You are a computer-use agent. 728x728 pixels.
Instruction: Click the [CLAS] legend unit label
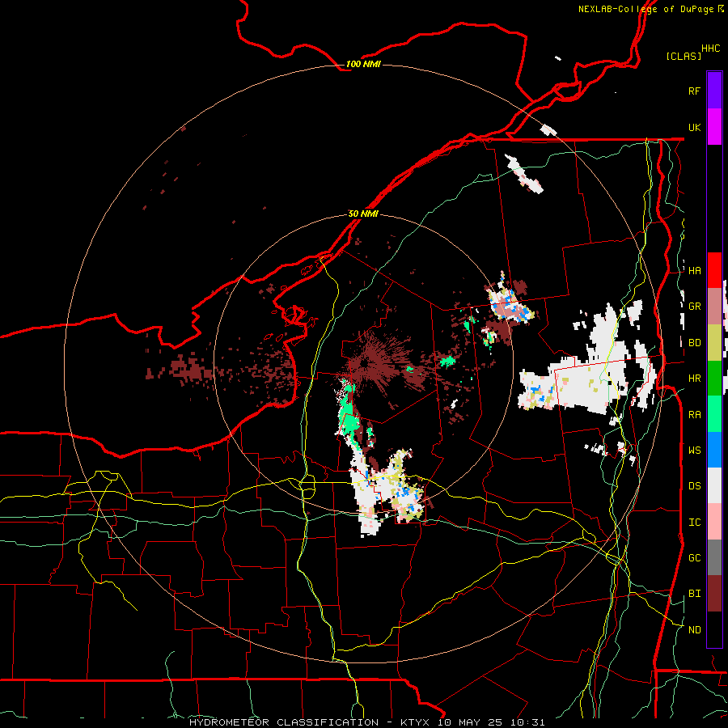(x=684, y=56)
